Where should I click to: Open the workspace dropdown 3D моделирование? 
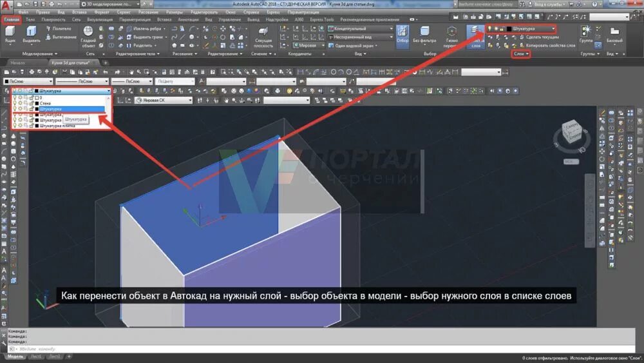[x=110, y=4]
